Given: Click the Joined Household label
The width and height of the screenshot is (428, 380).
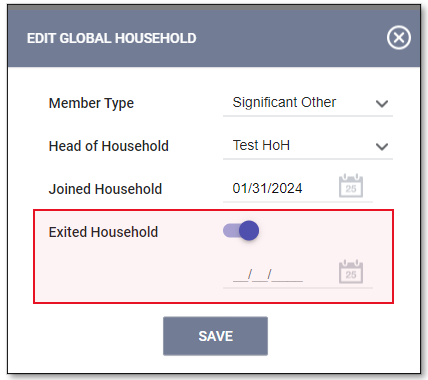Looking at the screenshot, I should 105,189.
